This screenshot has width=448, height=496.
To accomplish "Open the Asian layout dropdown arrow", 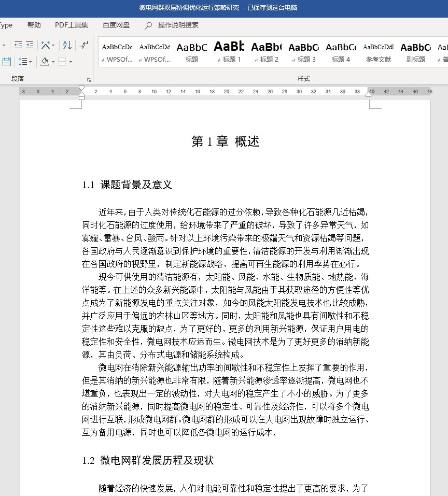I will pos(53,45).
